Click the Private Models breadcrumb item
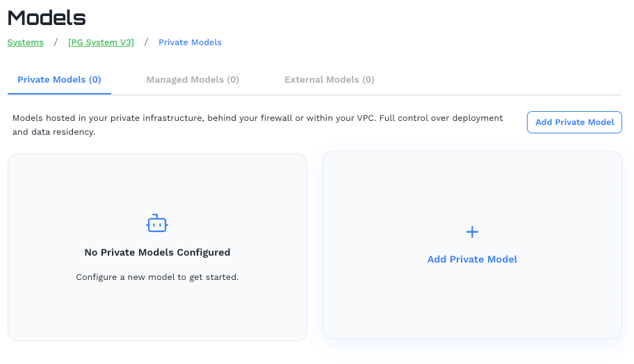The image size is (634, 364). [x=190, y=42]
